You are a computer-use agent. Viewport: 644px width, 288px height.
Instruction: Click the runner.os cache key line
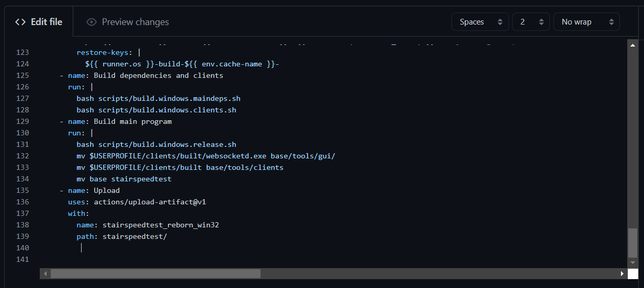(182, 64)
